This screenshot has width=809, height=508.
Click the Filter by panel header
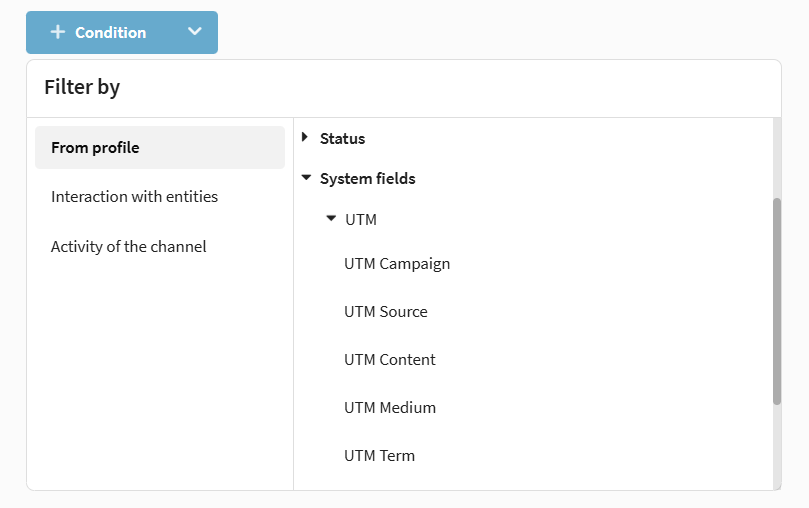tap(82, 87)
